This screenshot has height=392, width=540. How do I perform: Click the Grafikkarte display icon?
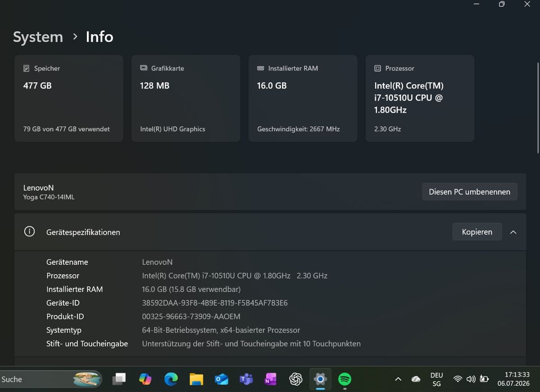pyautogui.click(x=144, y=68)
